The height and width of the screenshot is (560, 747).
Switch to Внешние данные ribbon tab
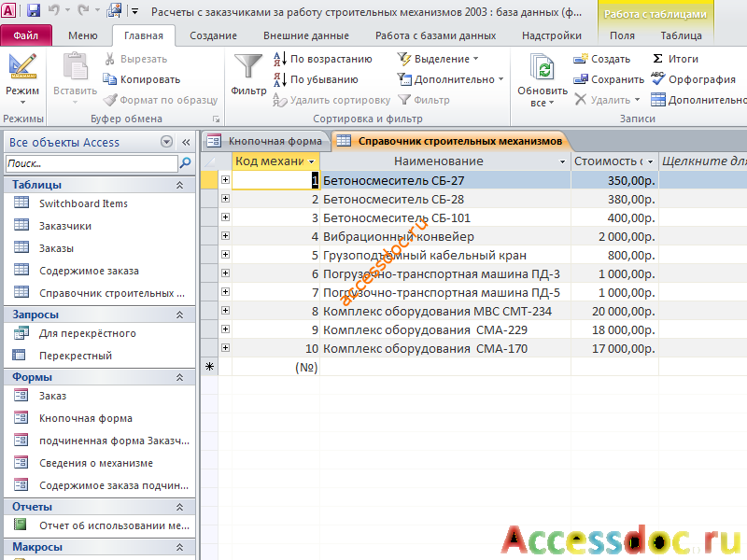click(306, 35)
